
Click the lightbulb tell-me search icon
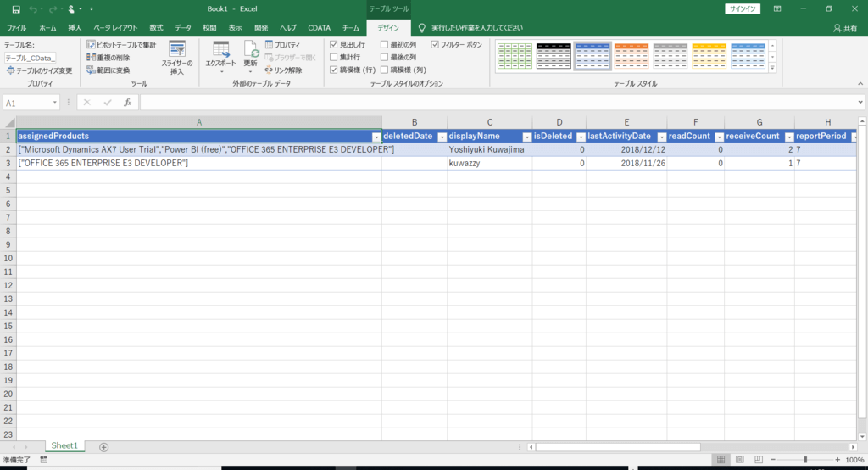pos(422,28)
